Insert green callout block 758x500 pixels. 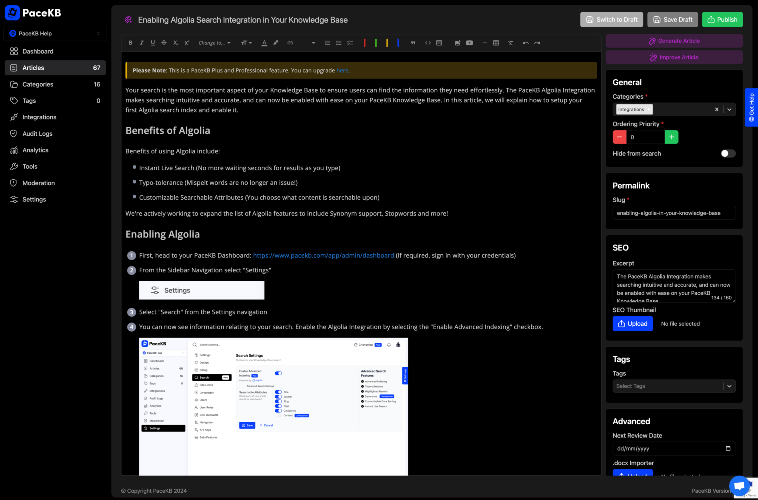[376, 43]
